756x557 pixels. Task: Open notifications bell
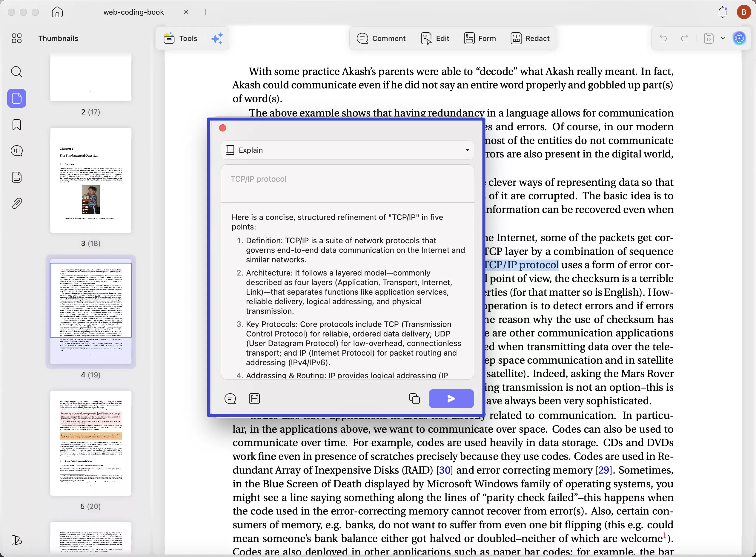[x=722, y=12]
